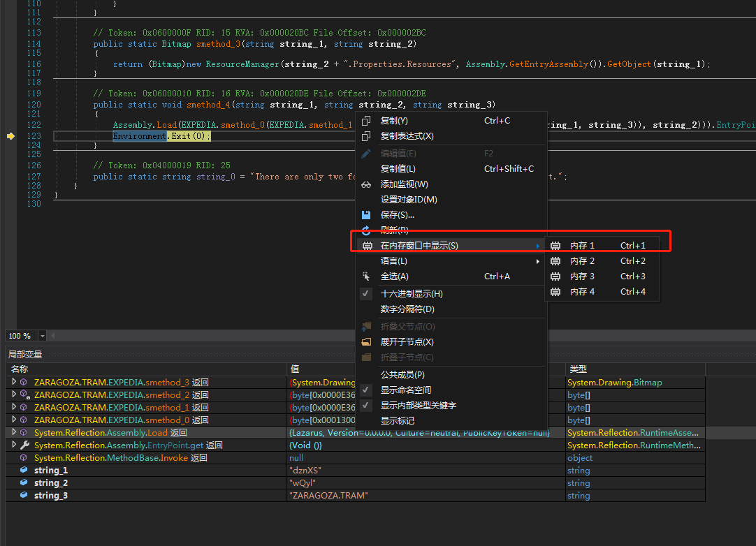
Task: Click the yellow current-statement arrow at line 123
Action: tap(10, 136)
